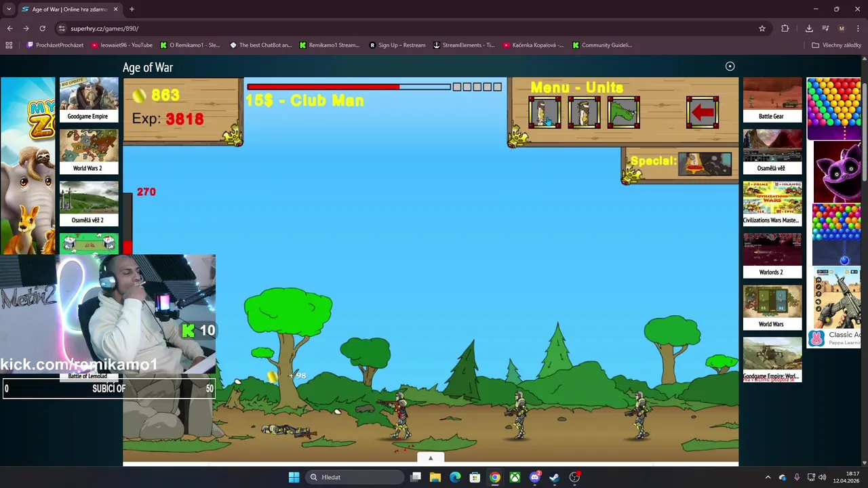Open the browser extensions menu
The height and width of the screenshot is (488, 868).
785,28
